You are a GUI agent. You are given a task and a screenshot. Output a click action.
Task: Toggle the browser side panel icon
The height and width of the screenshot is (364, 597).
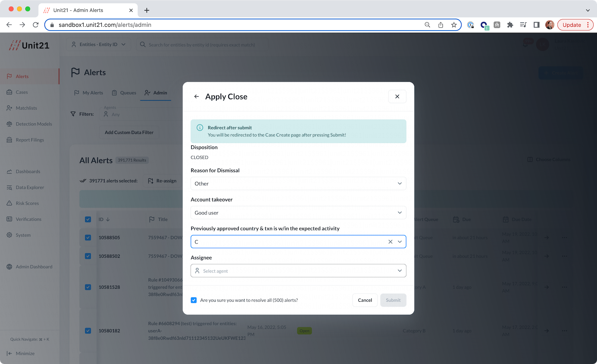coord(537,25)
